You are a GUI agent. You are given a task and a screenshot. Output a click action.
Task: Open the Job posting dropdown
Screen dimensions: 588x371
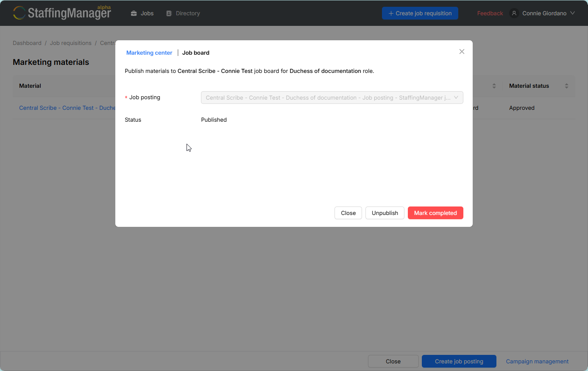332,98
